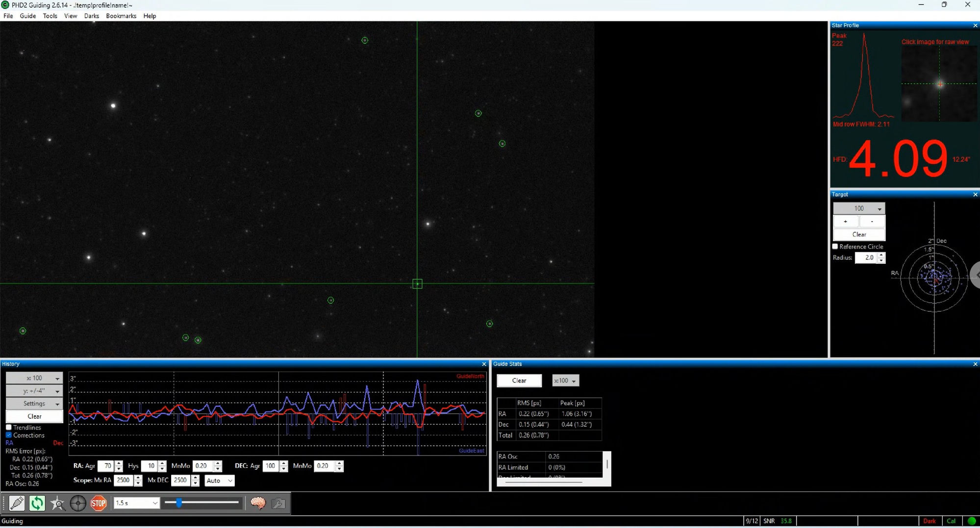This screenshot has height=528, width=980.
Task: Click the Dark status indicator
Action: coord(929,521)
